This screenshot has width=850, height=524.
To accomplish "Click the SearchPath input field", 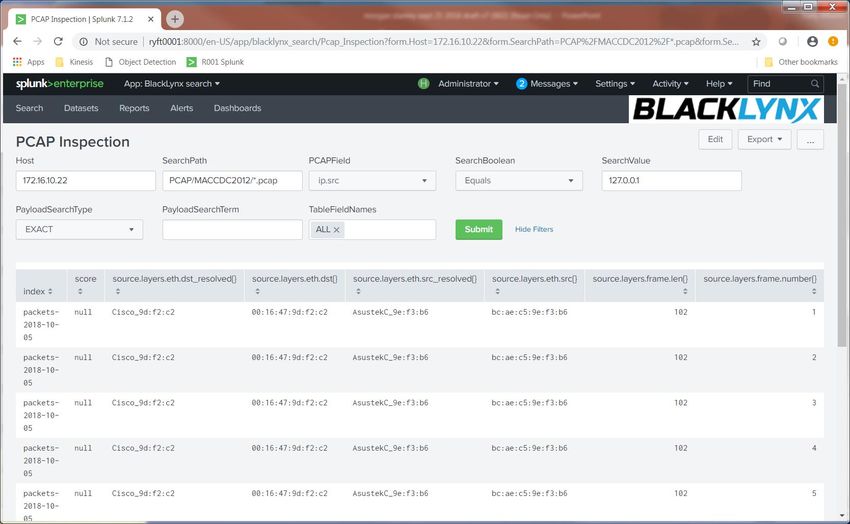I will tap(232, 180).
